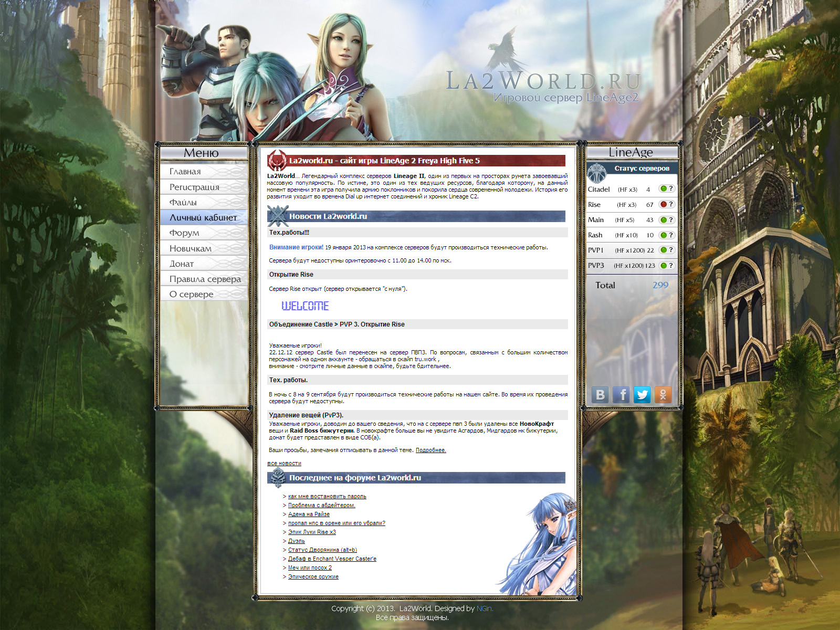840x630 pixels.
Task: Click the news heading Удаление вещей (PvP3)
Action: click(x=306, y=415)
